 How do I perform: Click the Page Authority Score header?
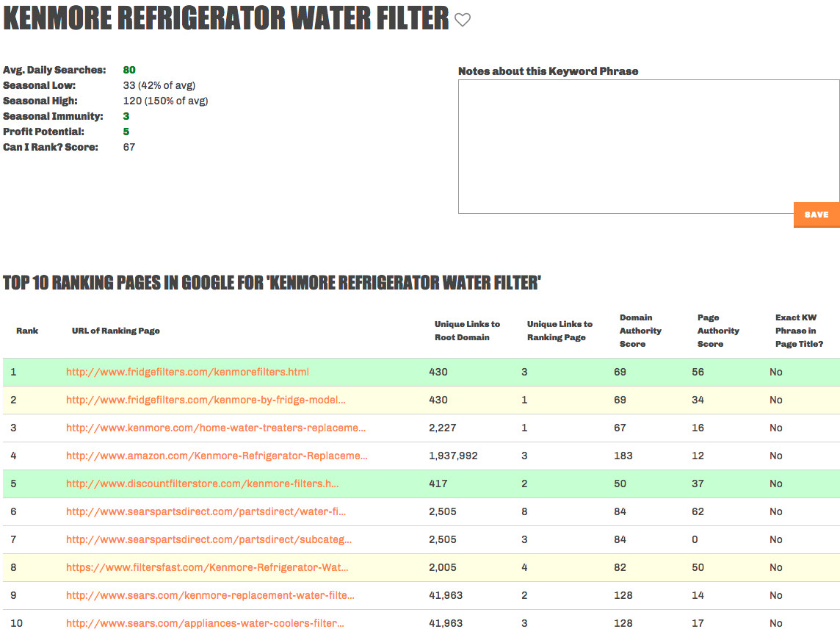click(718, 331)
